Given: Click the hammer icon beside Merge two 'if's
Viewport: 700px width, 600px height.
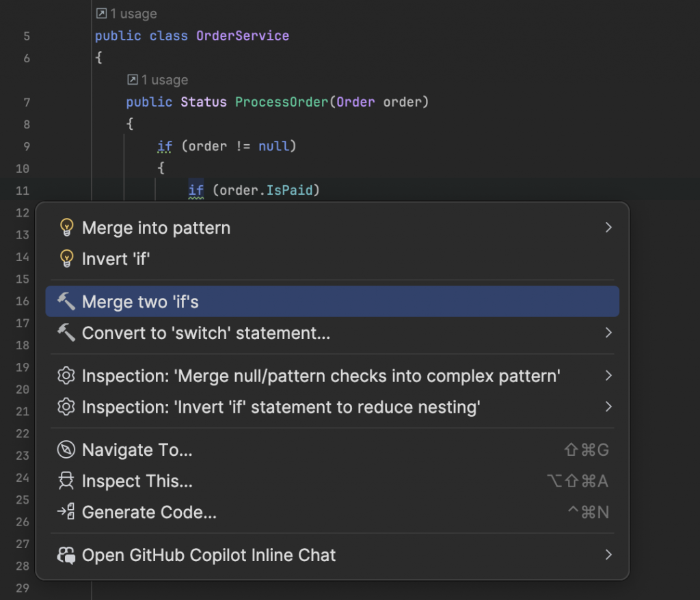Looking at the screenshot, I should [x=66, y=301].
